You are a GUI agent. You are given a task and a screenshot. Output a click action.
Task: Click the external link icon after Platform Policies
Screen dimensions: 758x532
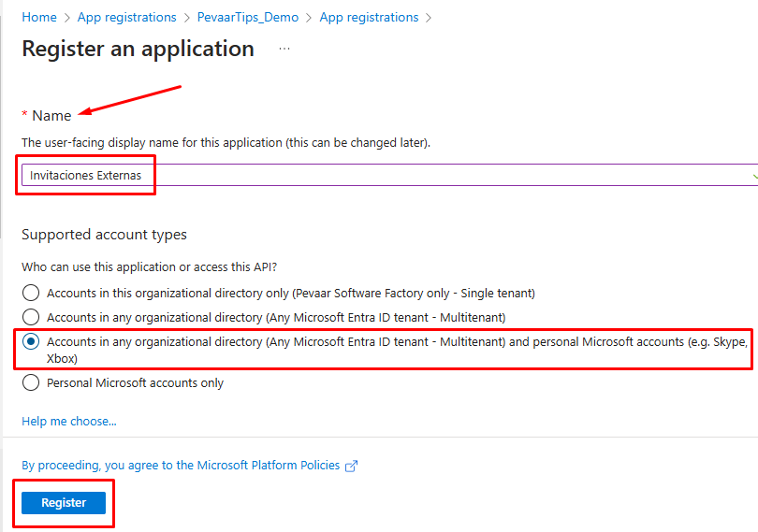click(352, 466)
